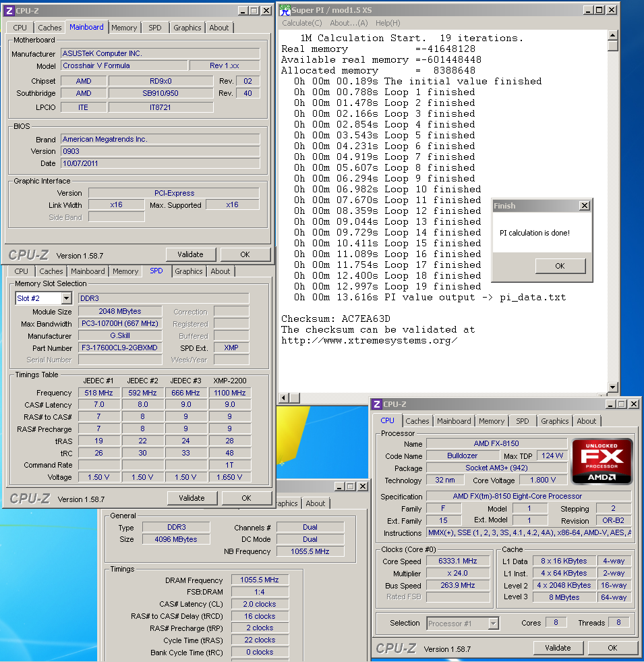Viewport: 644px width, 662px height.
Task: Maximize the Super PI window
Action: click(x=599, y=10)
